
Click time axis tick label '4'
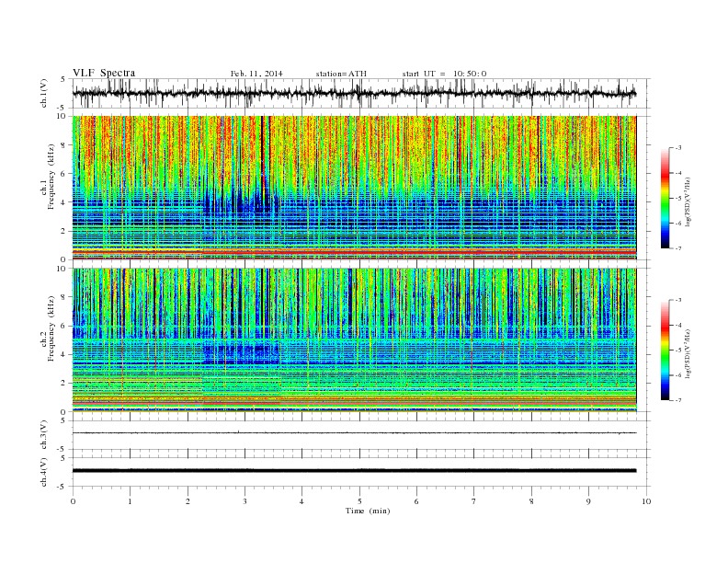click(x=302, y=501)
